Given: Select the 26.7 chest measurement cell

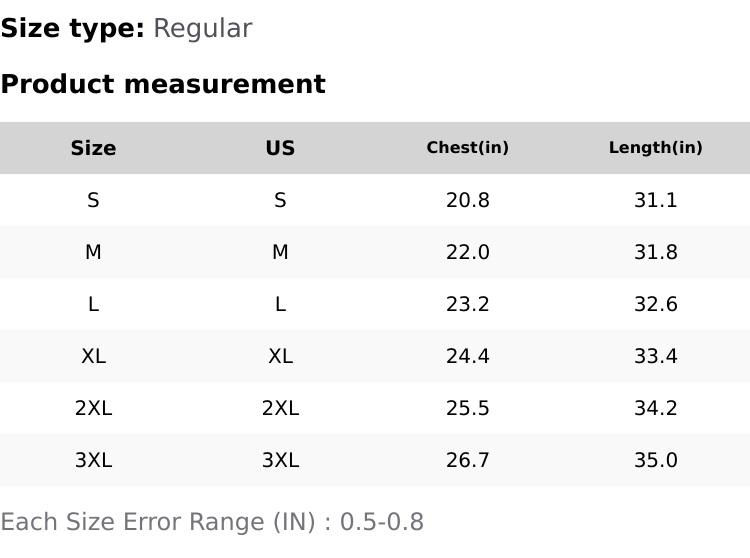Looking at the screenshot, I should [x=467, y=460].
